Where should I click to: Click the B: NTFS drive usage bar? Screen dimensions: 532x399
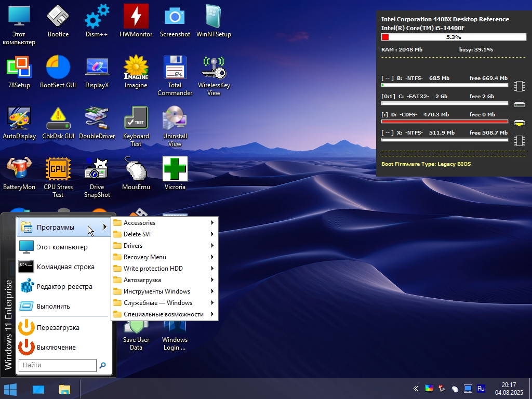[x=445, y=85]
